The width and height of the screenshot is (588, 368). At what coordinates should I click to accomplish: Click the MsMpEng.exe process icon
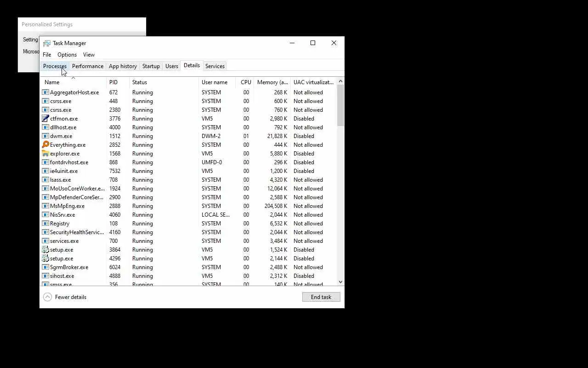click(45, 206)
